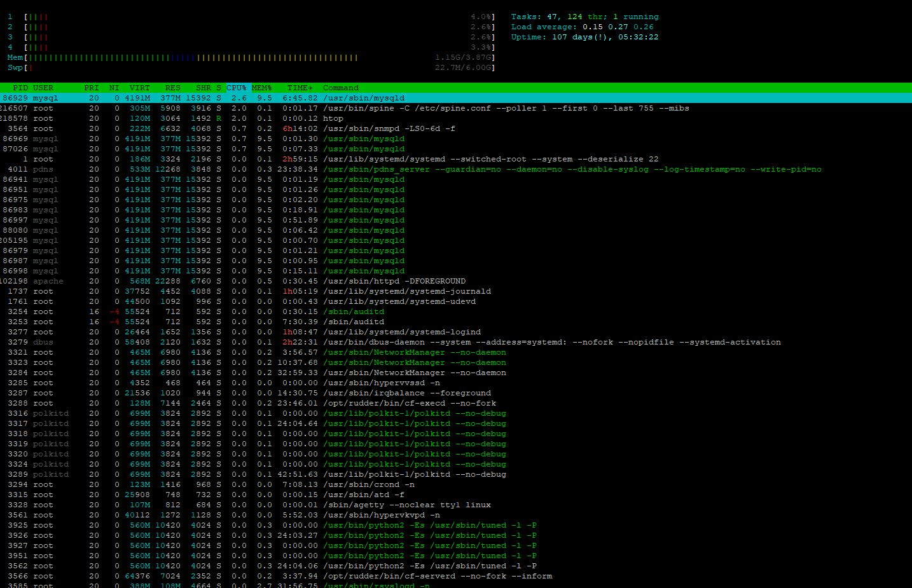Select polkitd process with PID 3316
The width and height of the screenshot is (912, 588).
(x=456, y=413)
